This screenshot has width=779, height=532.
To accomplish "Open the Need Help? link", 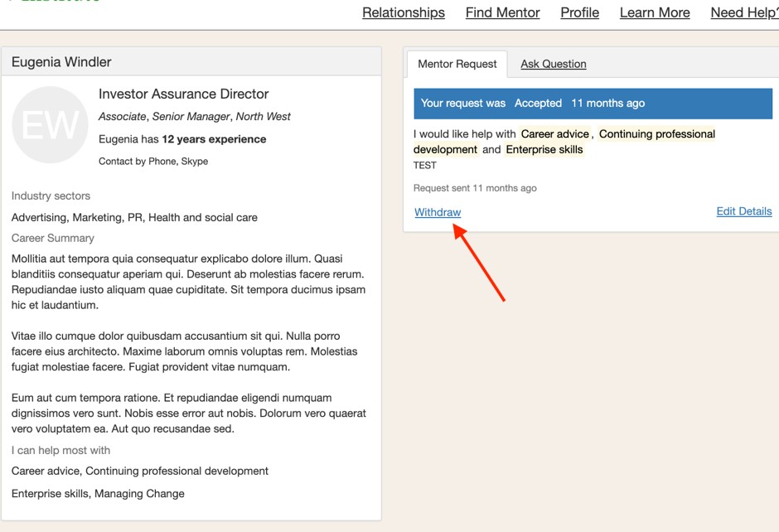I will [744, 12].
